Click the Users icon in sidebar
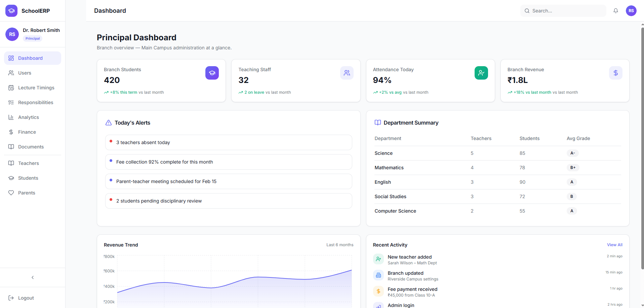The width and height of the screenshot is (644, 308). pos(11,73)
